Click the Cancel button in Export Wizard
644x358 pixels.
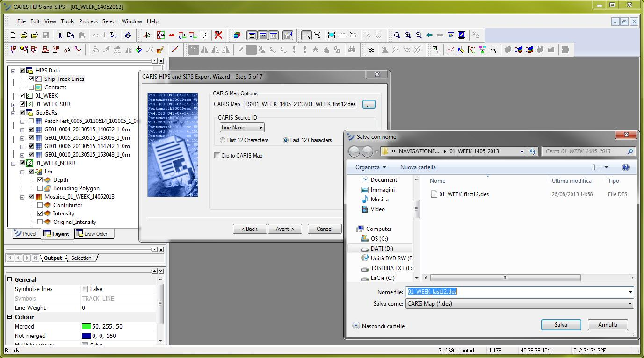pos(324,229)
